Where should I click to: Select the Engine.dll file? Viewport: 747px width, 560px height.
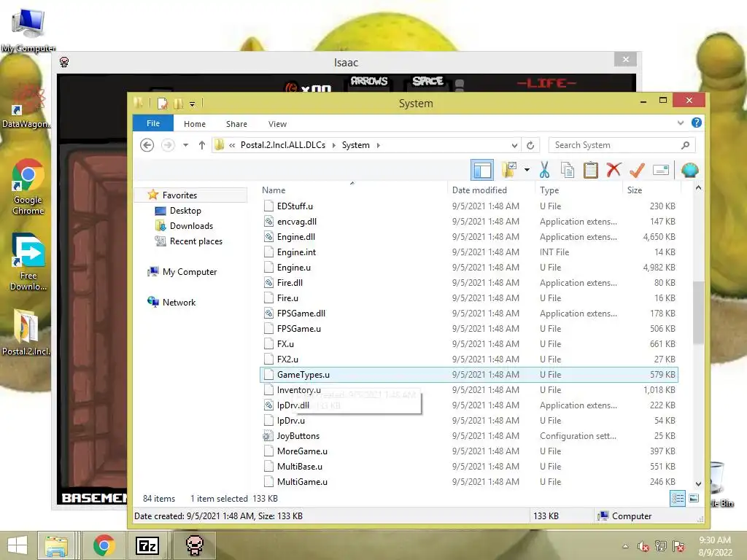pyautogui.click(x=469, y=237)
